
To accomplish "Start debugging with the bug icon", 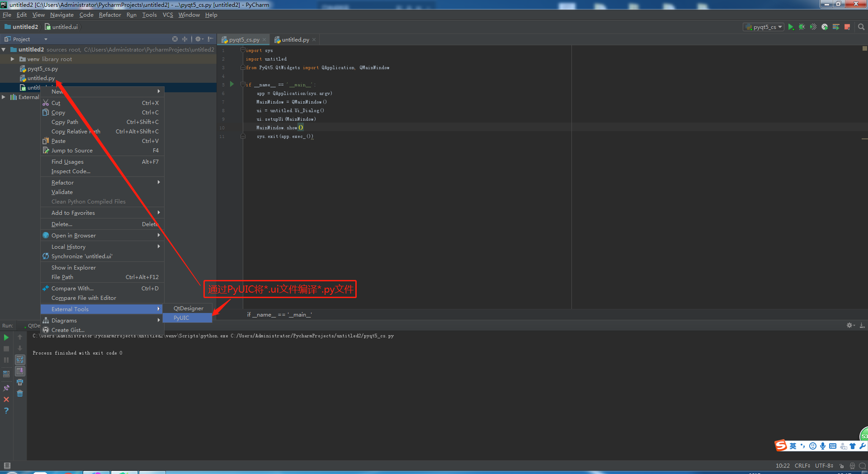I will click(802, 27).
